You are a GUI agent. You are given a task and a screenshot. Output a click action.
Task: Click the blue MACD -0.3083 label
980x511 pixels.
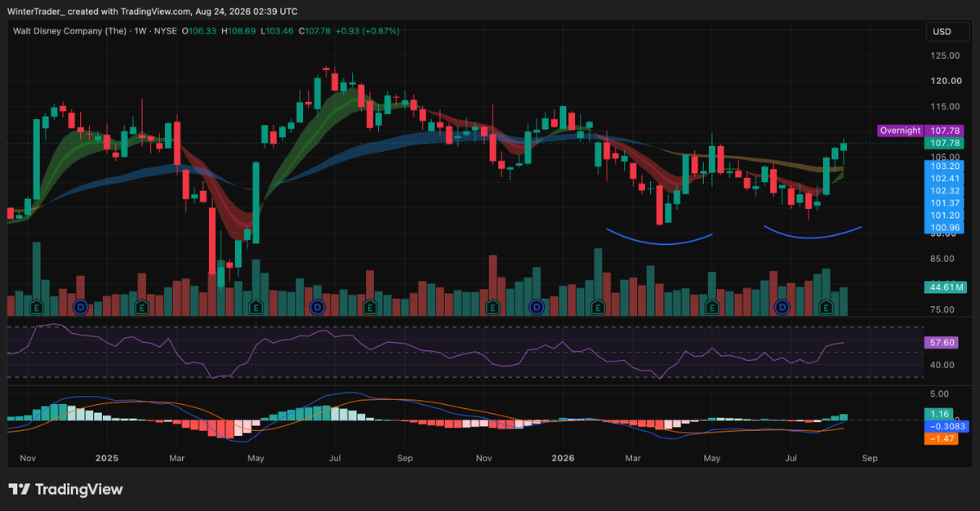(x=946, y=426)
